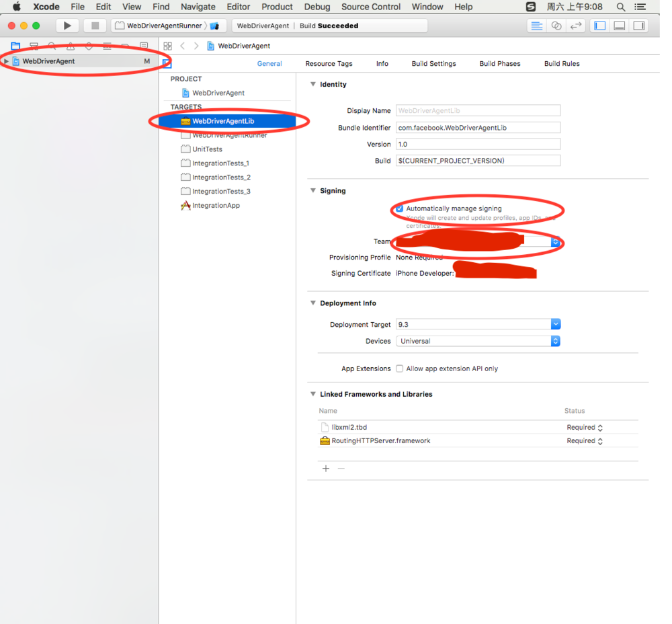
Task: Remove linked framework with minus button
Action: coord(341,468)
